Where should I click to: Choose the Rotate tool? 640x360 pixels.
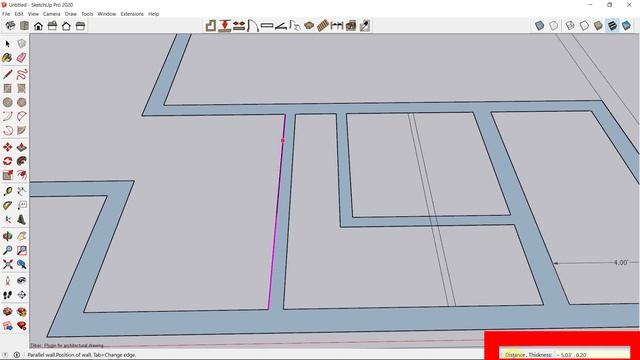point(7,161)
